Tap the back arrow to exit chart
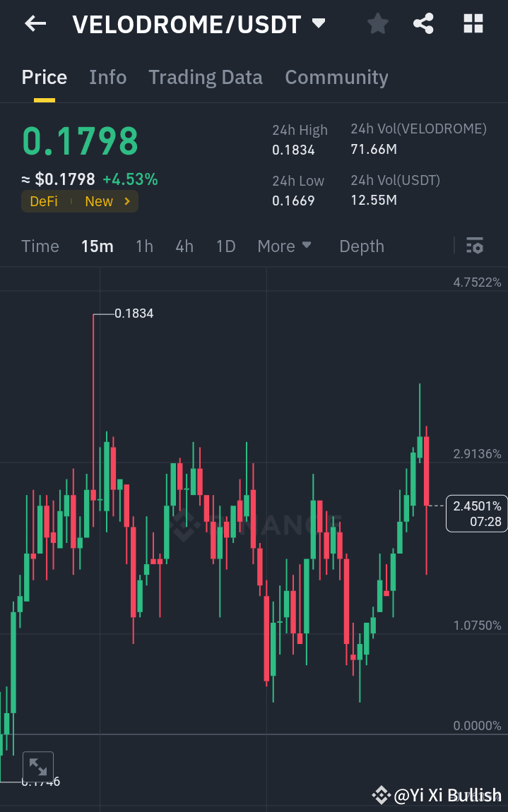The image size is (508, 812). coord(34,23)
